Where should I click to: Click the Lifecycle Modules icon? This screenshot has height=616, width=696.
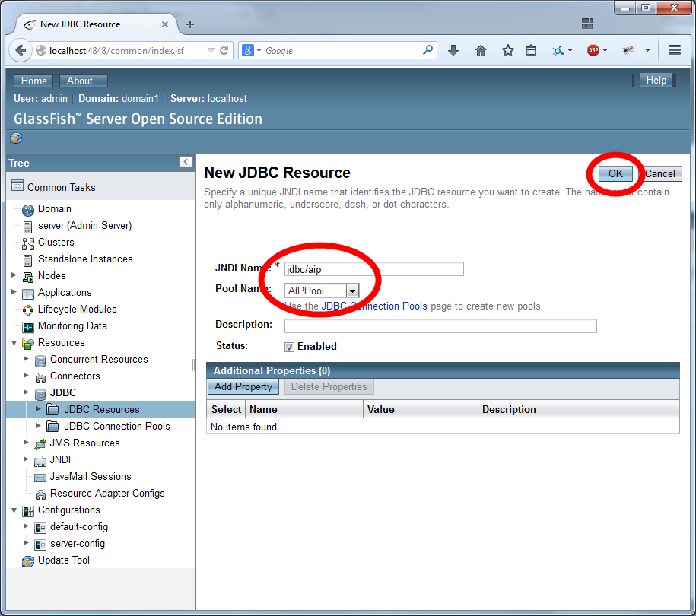click(x=27, y=309)
